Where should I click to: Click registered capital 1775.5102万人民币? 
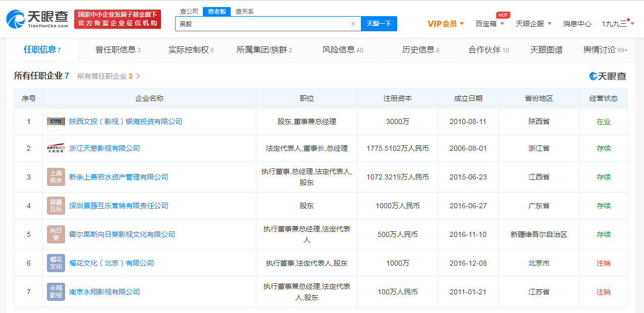pyautogui.click(x=398, y=148)
